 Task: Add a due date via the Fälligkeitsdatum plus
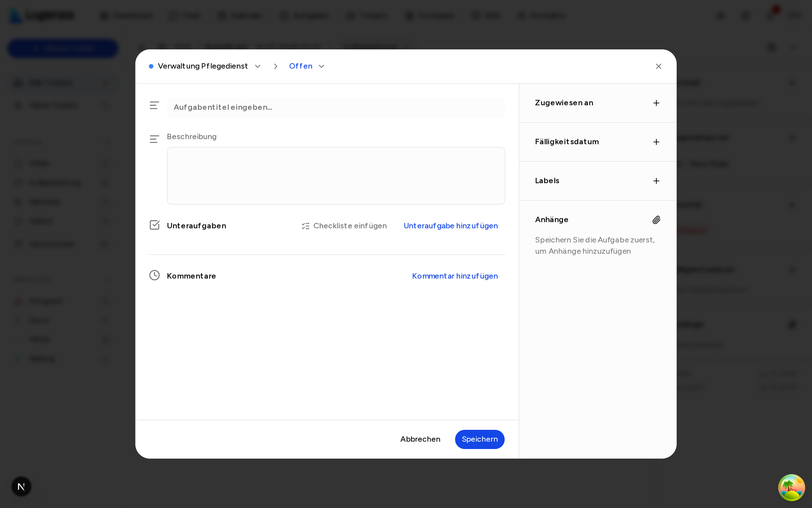[x=656, y=142]
